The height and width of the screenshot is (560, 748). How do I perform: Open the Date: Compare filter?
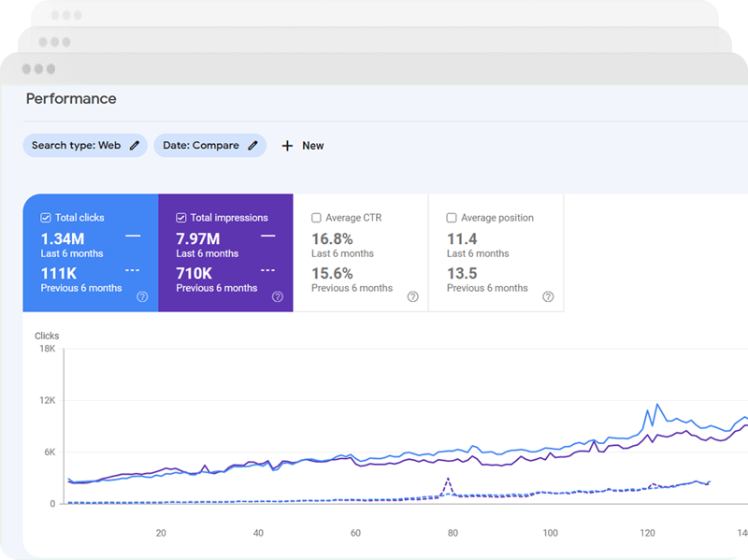[200, 146]
